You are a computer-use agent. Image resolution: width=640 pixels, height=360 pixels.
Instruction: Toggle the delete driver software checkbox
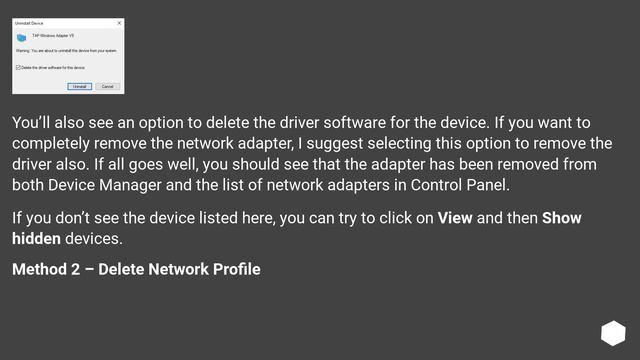[18, 67]
